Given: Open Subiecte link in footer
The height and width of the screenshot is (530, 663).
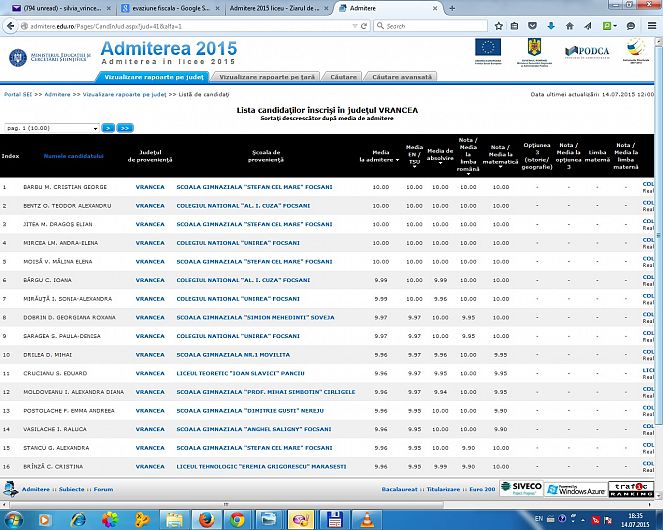Looking at the screenshot, I should (71, 489).
